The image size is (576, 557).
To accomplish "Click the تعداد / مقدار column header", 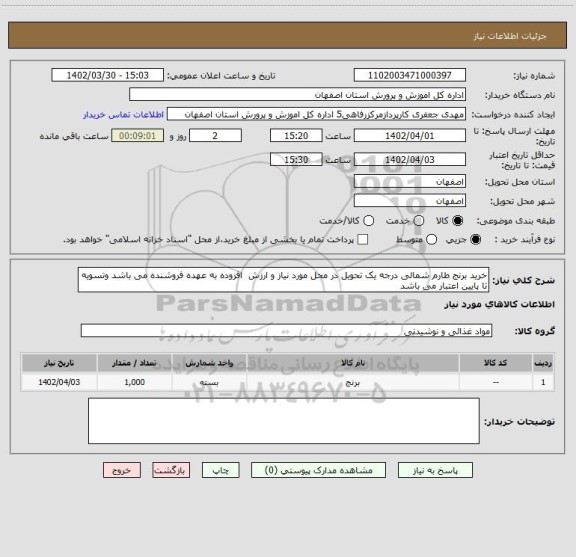I will point(134,363).
